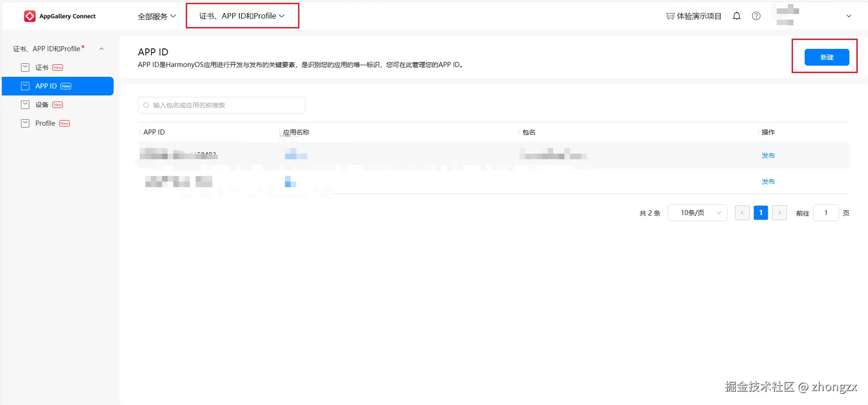The width and height of the screenshot is (868, 405).
Task: Click 发布 in the second row
Action: coord(768,182)
